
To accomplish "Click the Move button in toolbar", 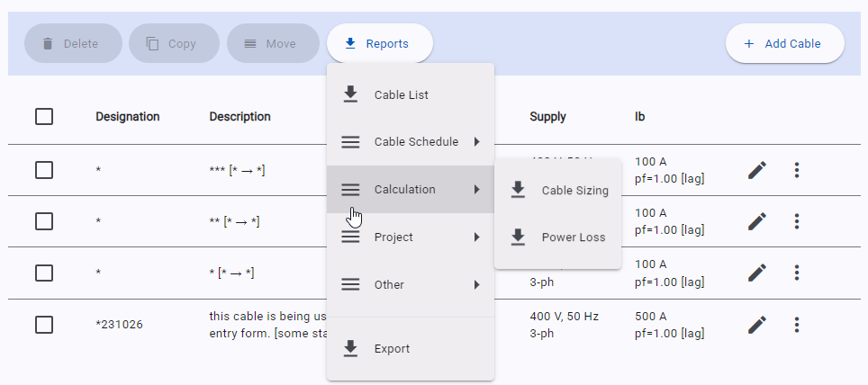I will [x=274, y=44].
